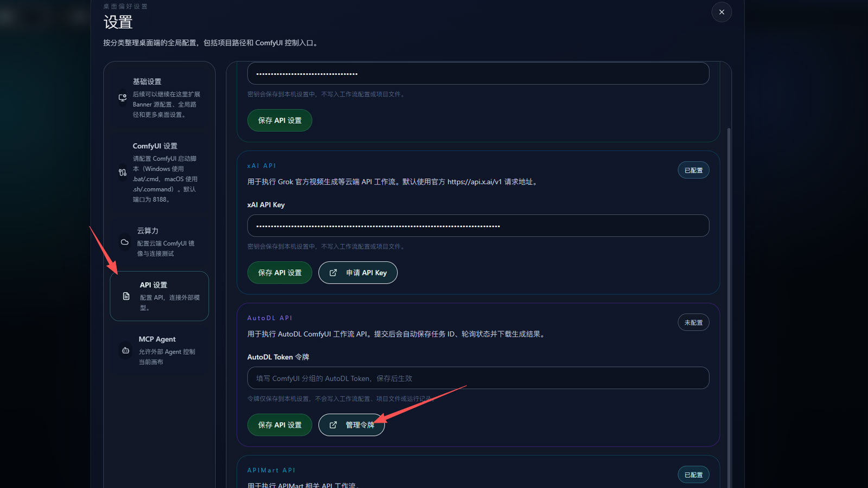Viewport: 868px width, 488px height.
Task: Save API settings above the xAI section
Action: pos(280,120)
